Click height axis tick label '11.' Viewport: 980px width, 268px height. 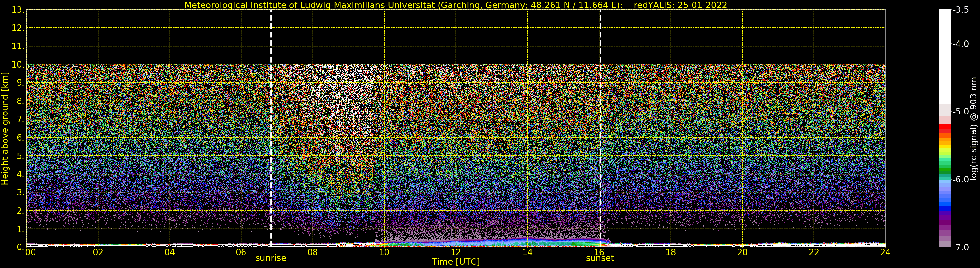tap(18, 47)
